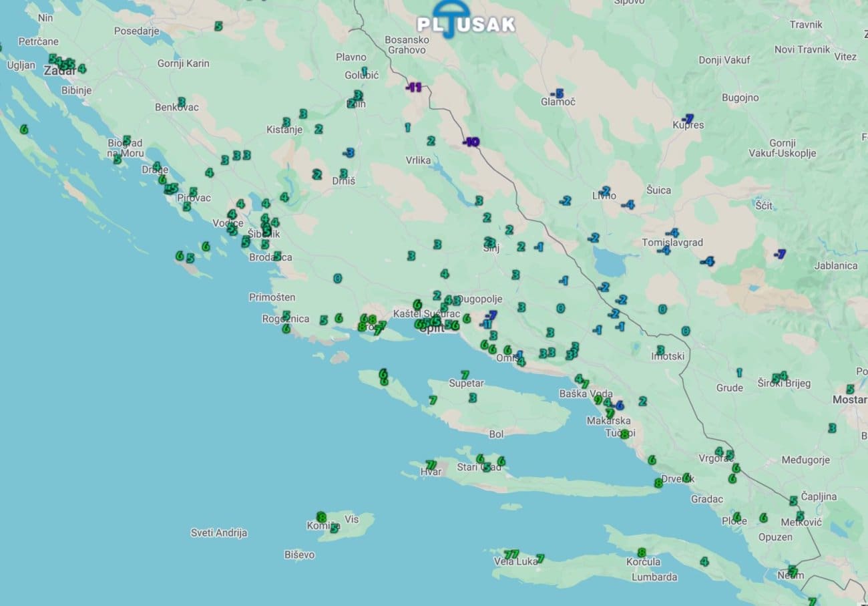The image size is (868, 606).
Task: Select the -3 marker north of Drniš
Action: [348, 152]
